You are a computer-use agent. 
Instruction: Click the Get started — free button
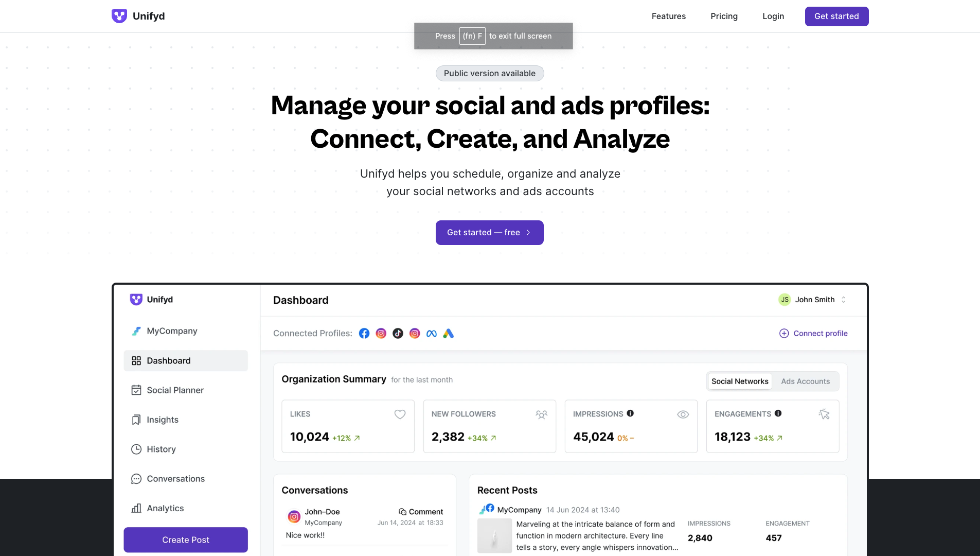(x=489, y=233)
